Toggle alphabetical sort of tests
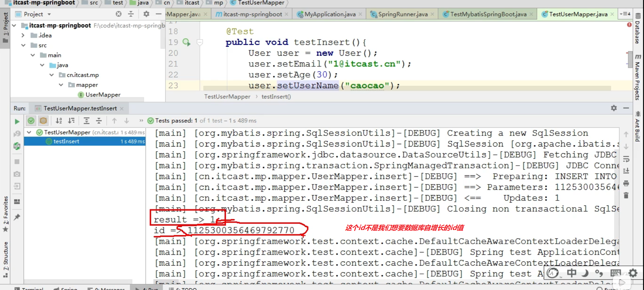Screen dimensions: 644x290 [x=59, y=121]
